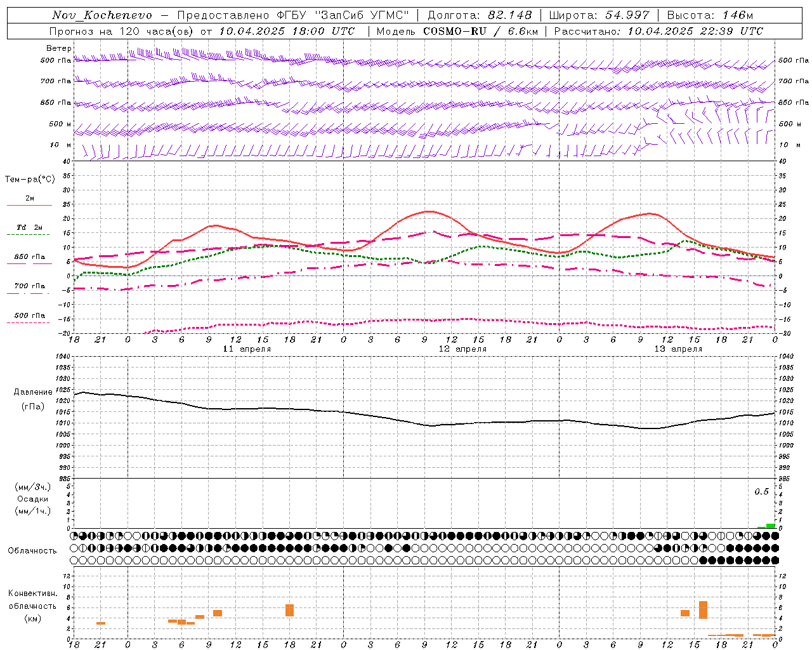This screenshot has height=650, width=812.
Task: Click the '500 м' wind level label on left
Action: click(61, 124)
